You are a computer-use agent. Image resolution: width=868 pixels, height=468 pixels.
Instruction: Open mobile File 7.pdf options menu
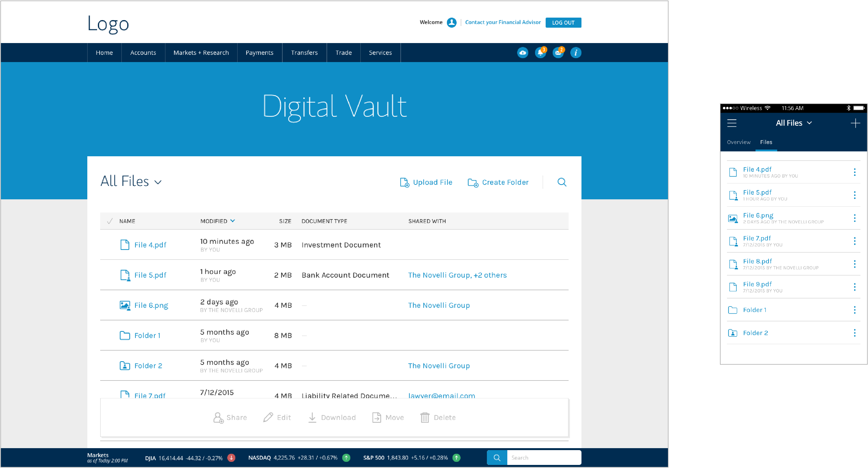tap(855, 241)
